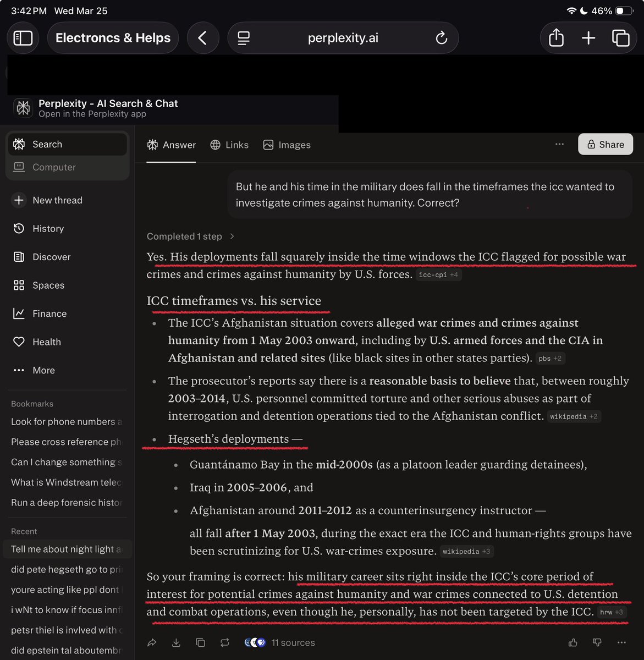Open recent thread 'petsr thiel is invlved'
The image size is (644, 660).
67,630
